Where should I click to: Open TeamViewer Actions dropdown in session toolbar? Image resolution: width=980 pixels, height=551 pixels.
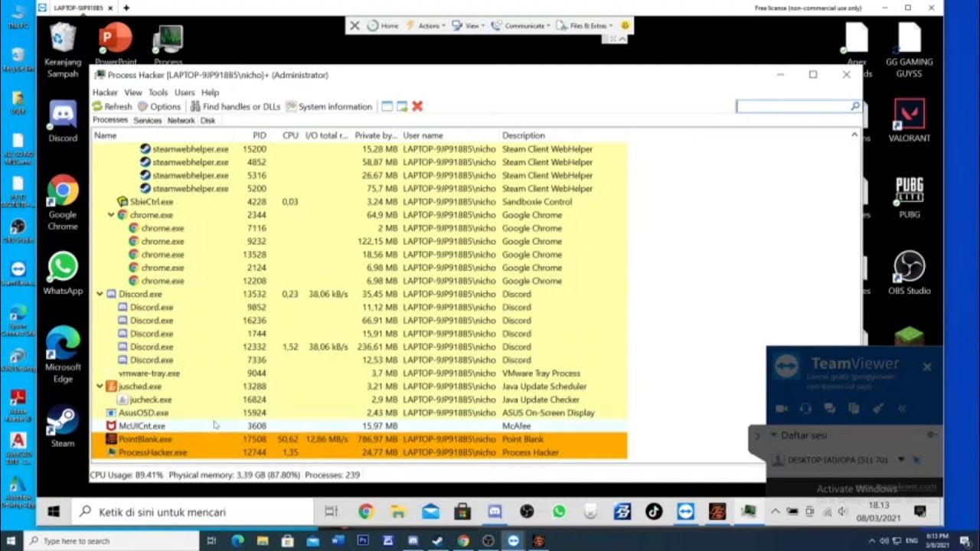[425, 25]
